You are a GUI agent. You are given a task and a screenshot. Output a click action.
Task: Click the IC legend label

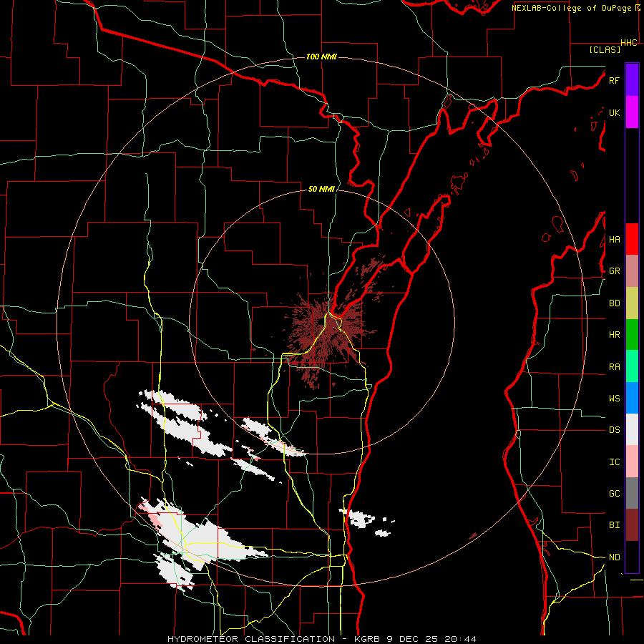[x=614, y=462]
